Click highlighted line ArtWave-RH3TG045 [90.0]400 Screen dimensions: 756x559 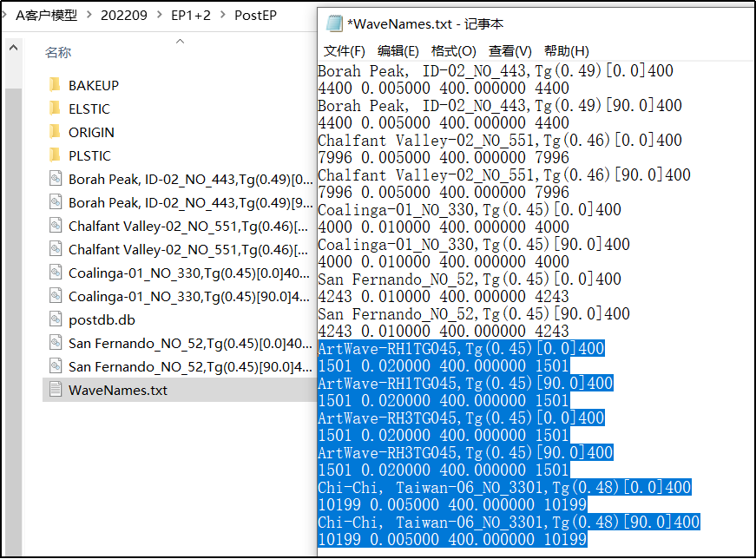pos(465,452)
